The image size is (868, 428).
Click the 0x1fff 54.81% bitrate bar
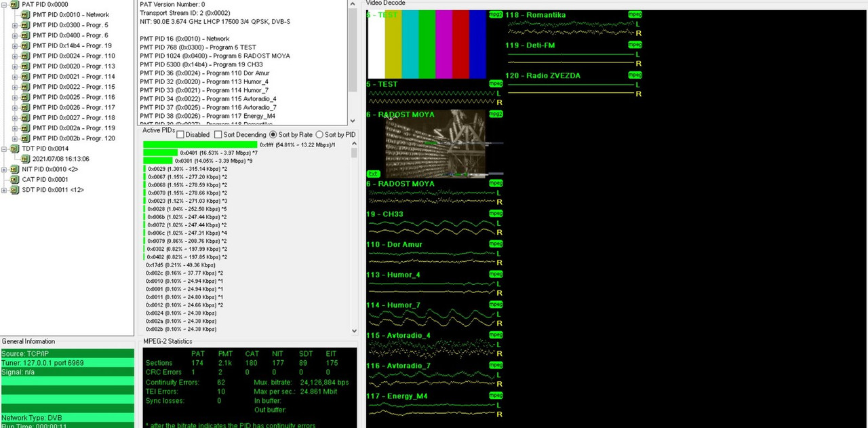200,144
